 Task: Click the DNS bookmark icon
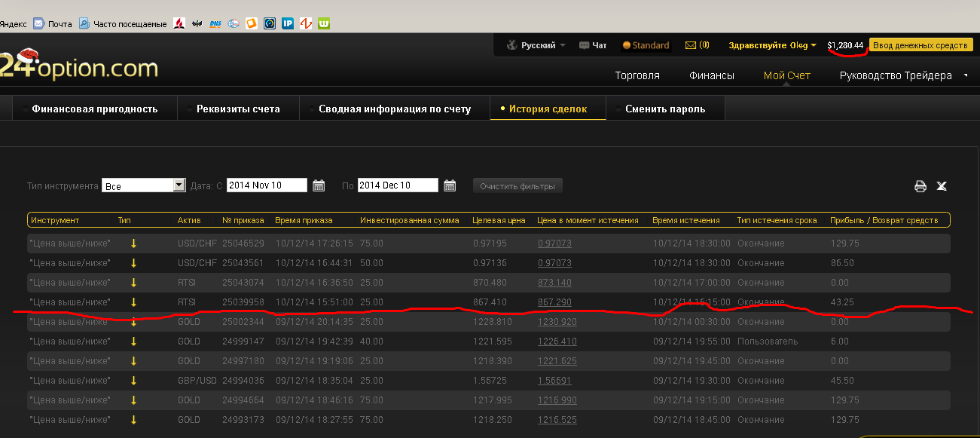coord(215,23)
